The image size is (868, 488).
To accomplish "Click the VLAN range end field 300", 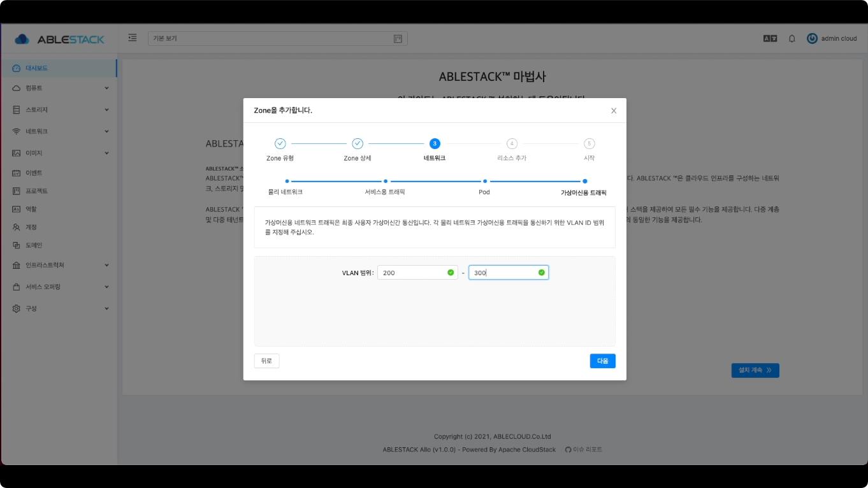I will pyautogui.click(x=509, y=273).
